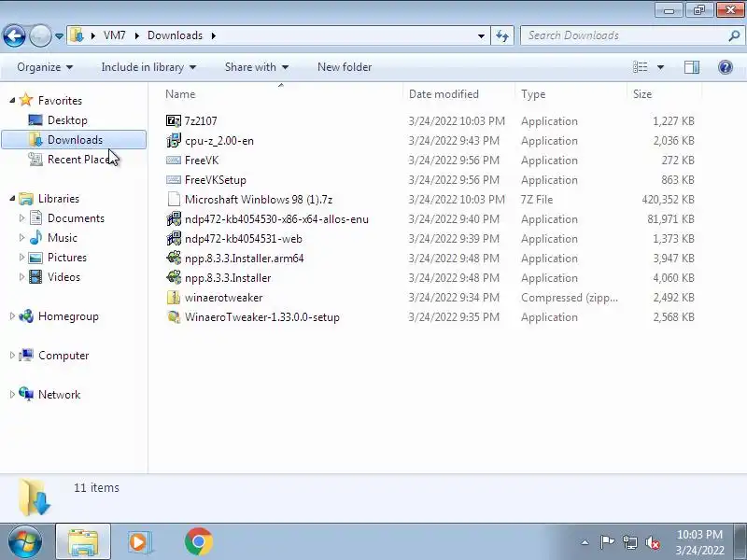
Task: Collapse the Favorites tree section
Action: [12, 100]
